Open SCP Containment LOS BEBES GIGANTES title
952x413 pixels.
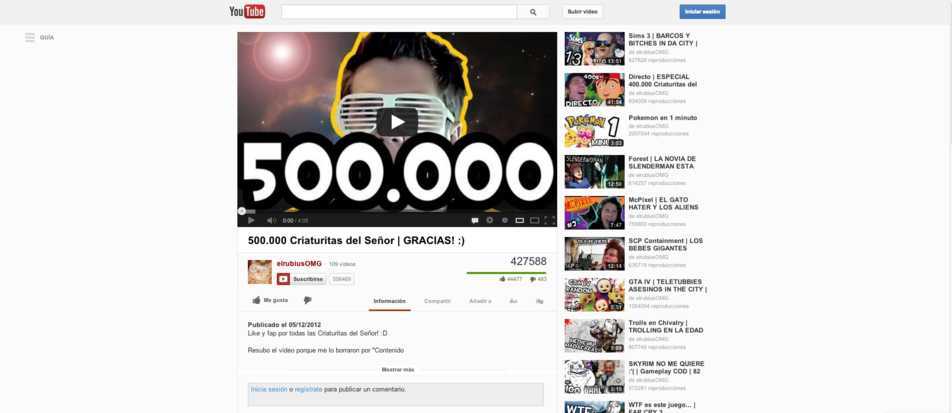665,244
